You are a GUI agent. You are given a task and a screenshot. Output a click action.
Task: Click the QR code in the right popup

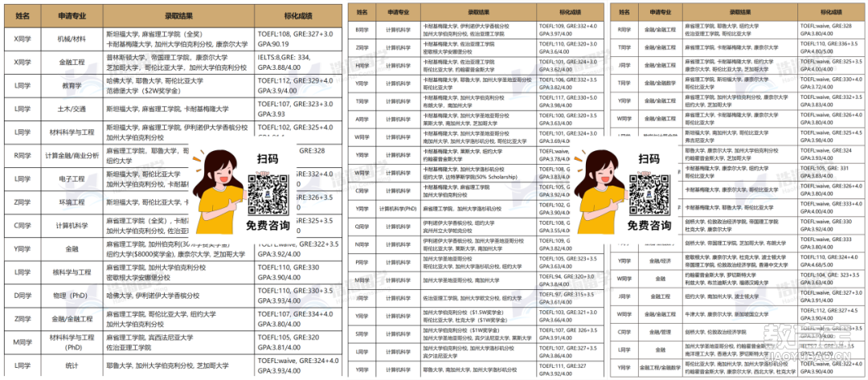(x=649, y=193)
